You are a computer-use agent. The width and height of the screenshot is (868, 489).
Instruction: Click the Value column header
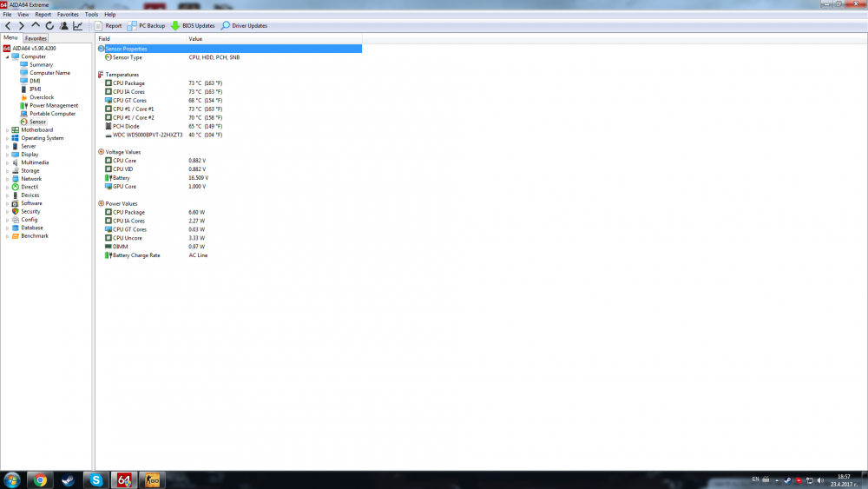pos(274,39)
